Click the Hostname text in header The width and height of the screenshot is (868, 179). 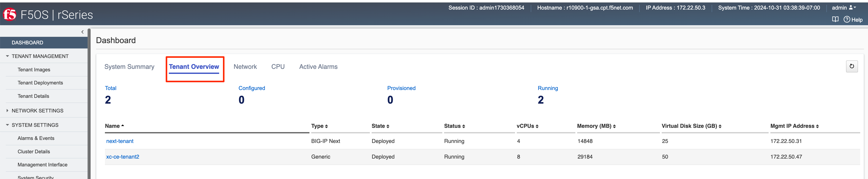click(585, 8)
